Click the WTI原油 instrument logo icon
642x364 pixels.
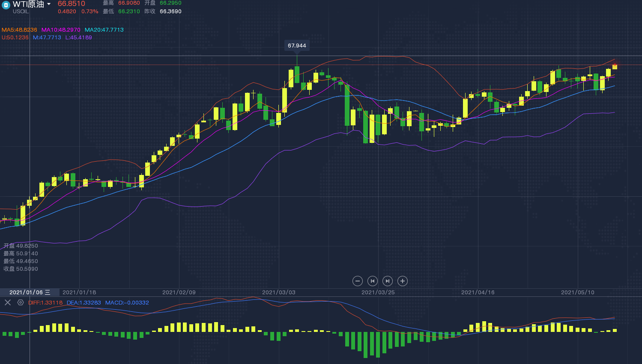tap(6, 5)
